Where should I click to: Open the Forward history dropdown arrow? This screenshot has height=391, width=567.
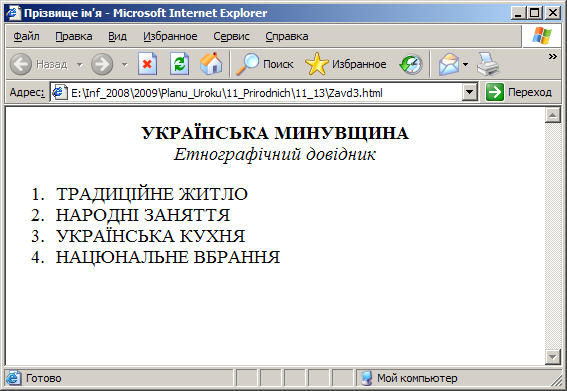125,65
